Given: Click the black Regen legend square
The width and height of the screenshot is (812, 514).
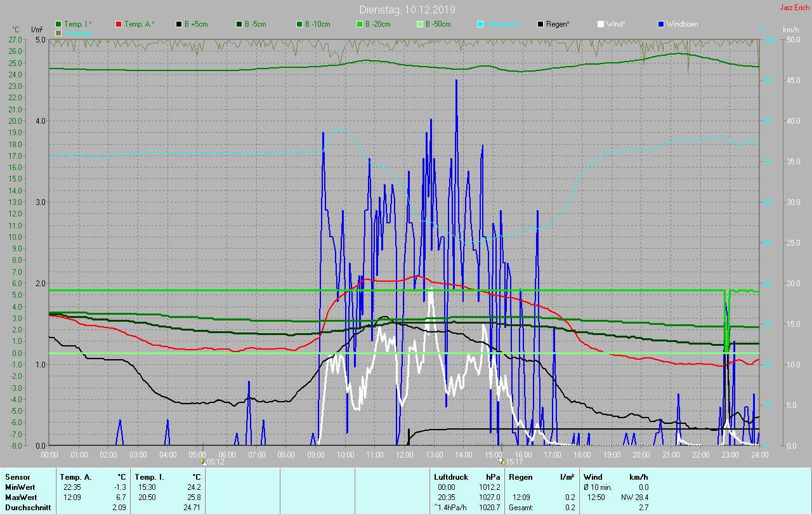Looking at the screenshot, I should pyautogui.click(x=540, y=24).
